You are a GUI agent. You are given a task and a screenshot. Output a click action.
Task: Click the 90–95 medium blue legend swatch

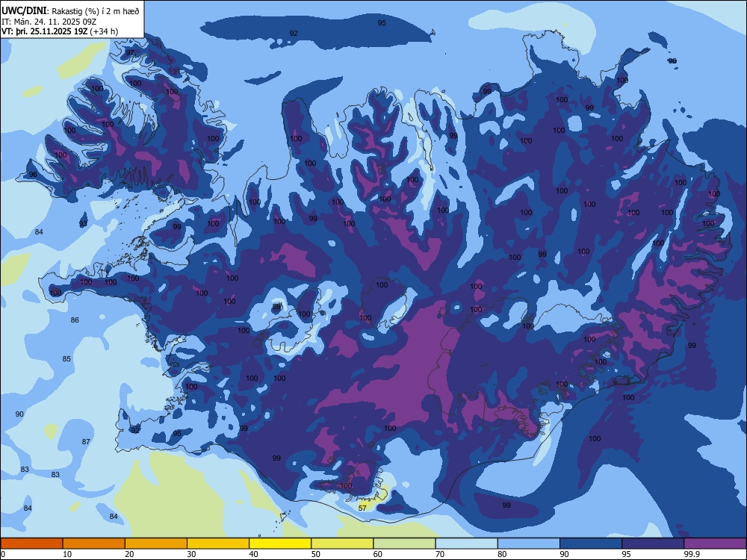tap(591, 544)
